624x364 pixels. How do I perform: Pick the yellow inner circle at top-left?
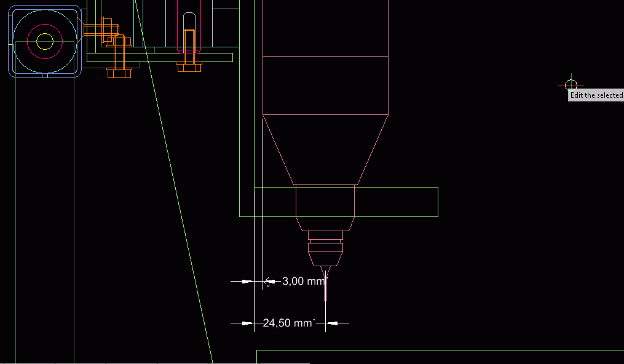point(45,41)
